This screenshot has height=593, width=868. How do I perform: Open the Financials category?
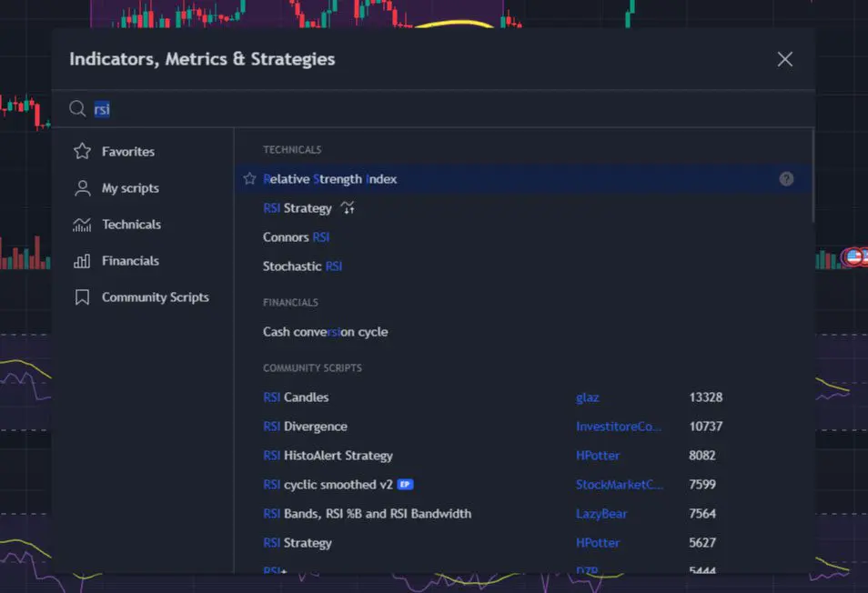point(143,261)
